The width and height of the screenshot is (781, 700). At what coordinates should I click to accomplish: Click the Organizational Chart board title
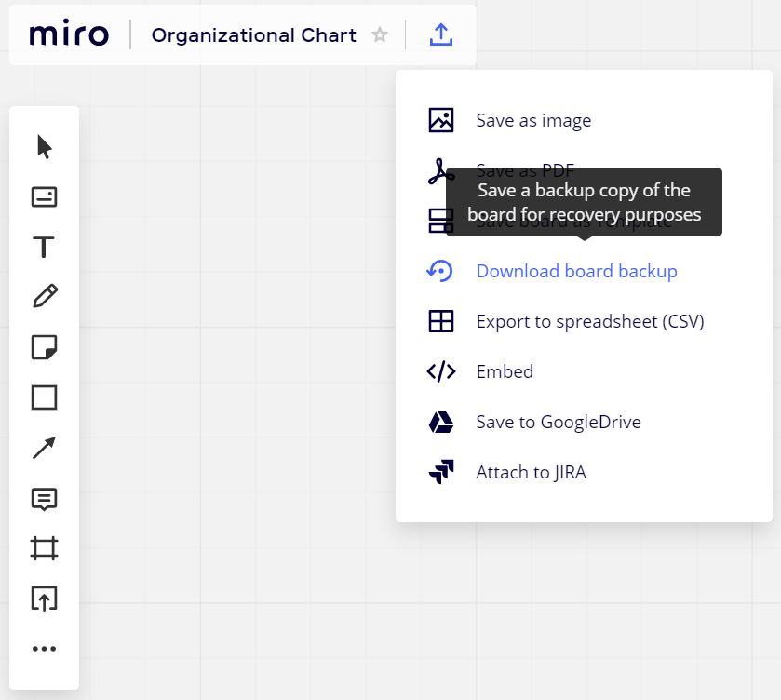253,35
